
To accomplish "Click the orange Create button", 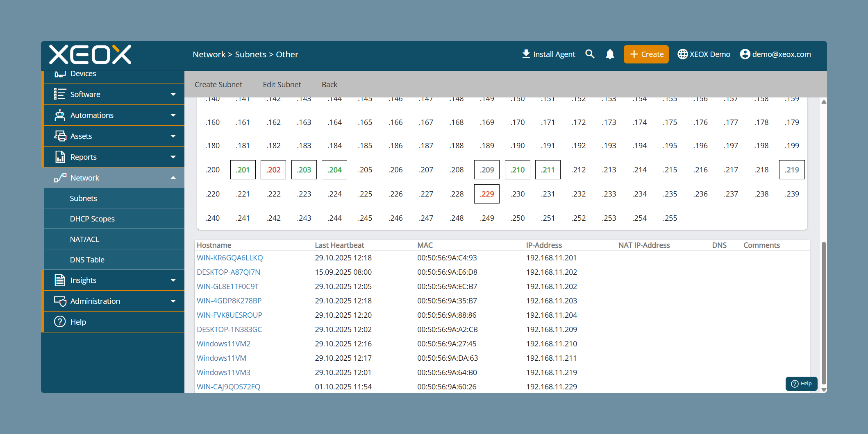I will 646,54.
